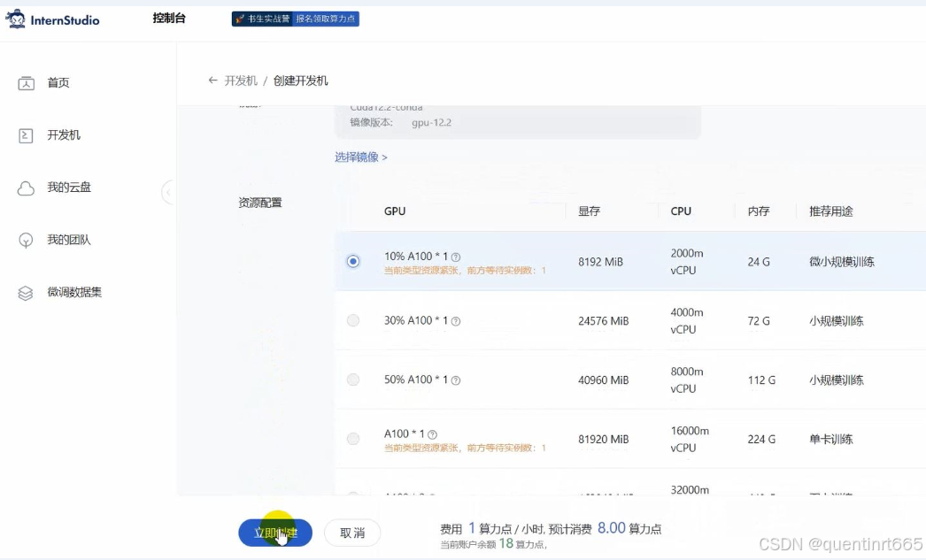This screenshot has height=560, width=926.
Task: Click the 资源配置 label
Action: 260,203
